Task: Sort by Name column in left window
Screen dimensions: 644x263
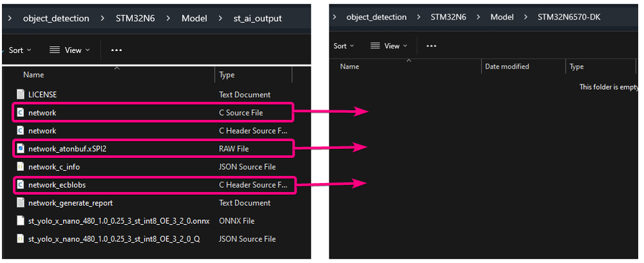Action: point(34,75)
